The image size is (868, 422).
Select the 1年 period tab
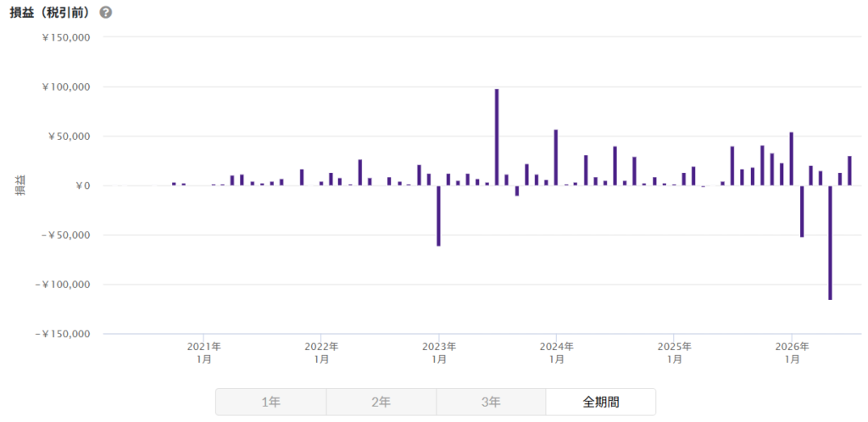[x=270, y=403]
